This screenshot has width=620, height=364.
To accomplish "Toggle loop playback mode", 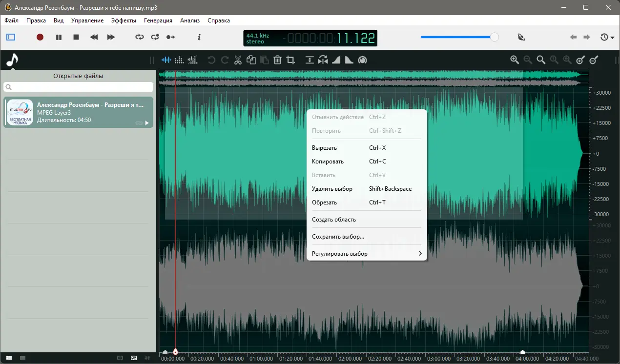I will tap(140, 37).
